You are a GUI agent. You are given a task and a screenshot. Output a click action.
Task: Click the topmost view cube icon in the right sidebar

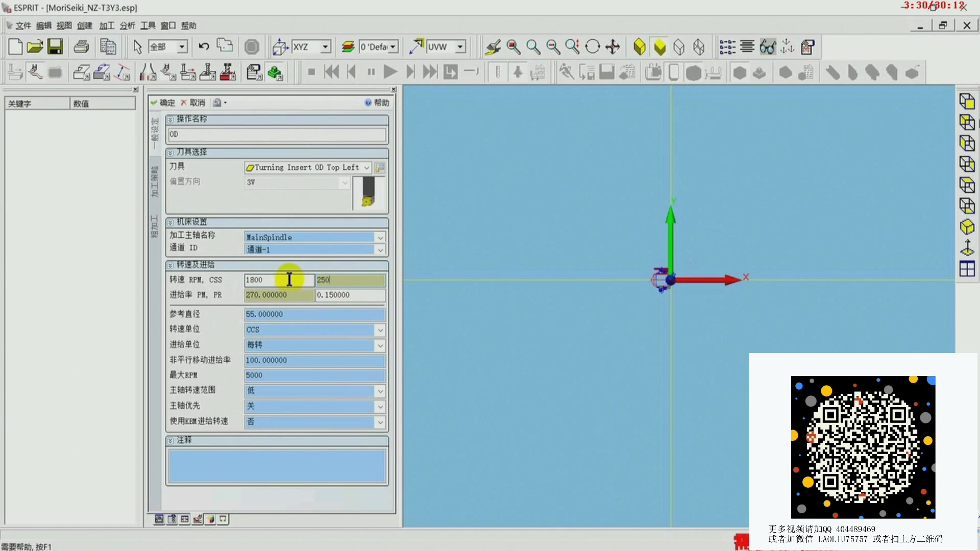coord(967,101)
